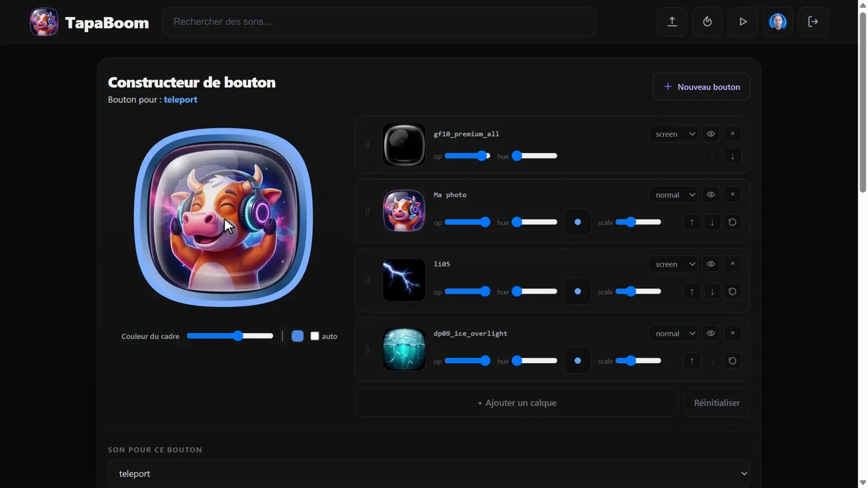Screen dimensions: 868x488
Task: Move li05 layer down
Action: pos(712,292)
